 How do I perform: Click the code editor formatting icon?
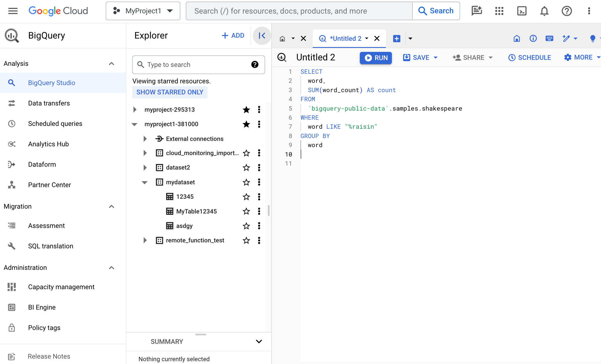click(x=567, y=39)
